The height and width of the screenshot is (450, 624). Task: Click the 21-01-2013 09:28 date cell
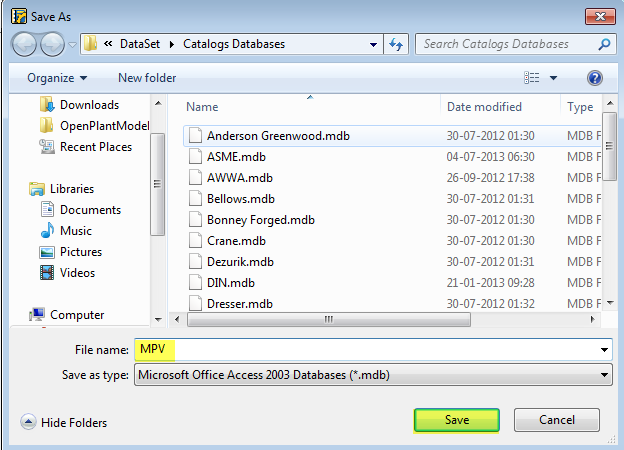(490, 283)
